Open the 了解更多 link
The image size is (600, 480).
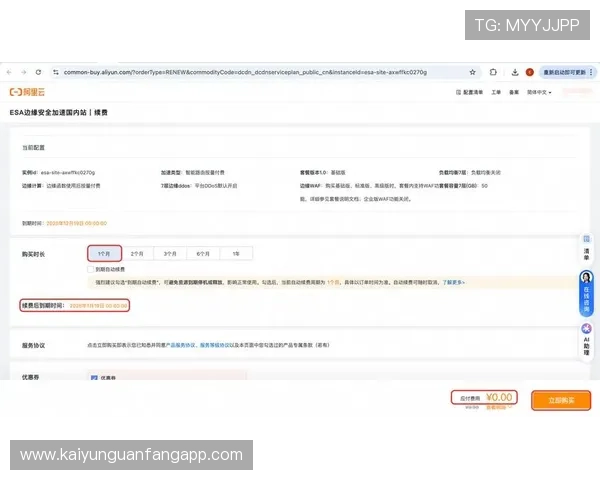click(453, 282)
